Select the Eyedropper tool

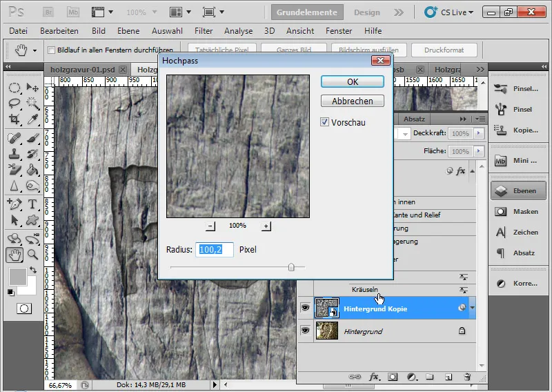[x=32, y=119]
